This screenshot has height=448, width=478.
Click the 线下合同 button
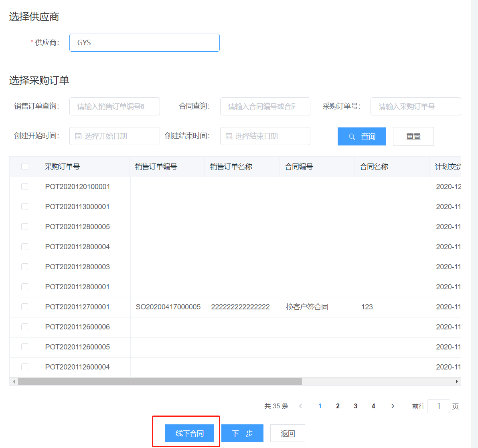click(190, 433)
